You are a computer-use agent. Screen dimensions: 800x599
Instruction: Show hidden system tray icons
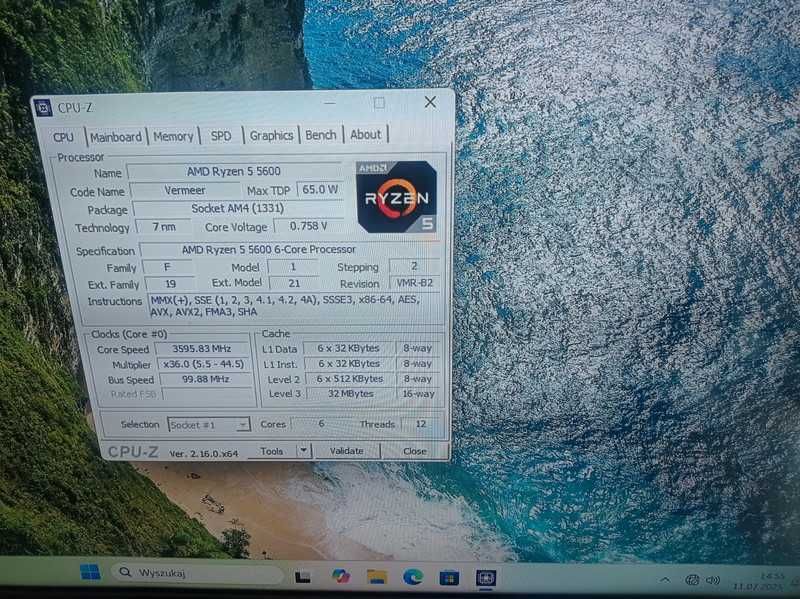tap(665, 579)
